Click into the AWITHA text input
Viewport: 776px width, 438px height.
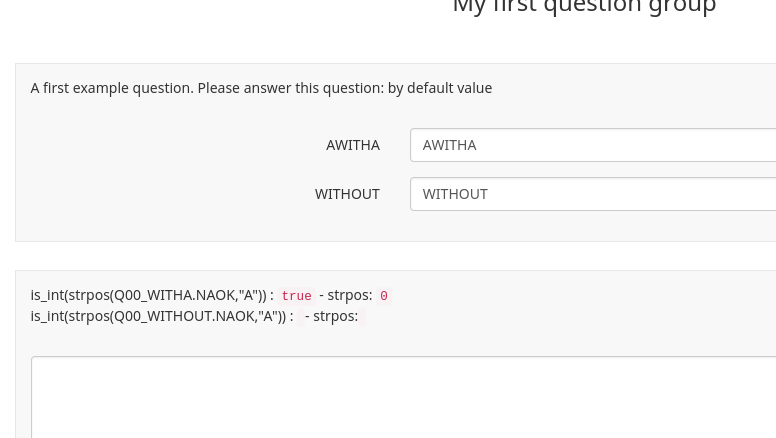coord(592,145)
